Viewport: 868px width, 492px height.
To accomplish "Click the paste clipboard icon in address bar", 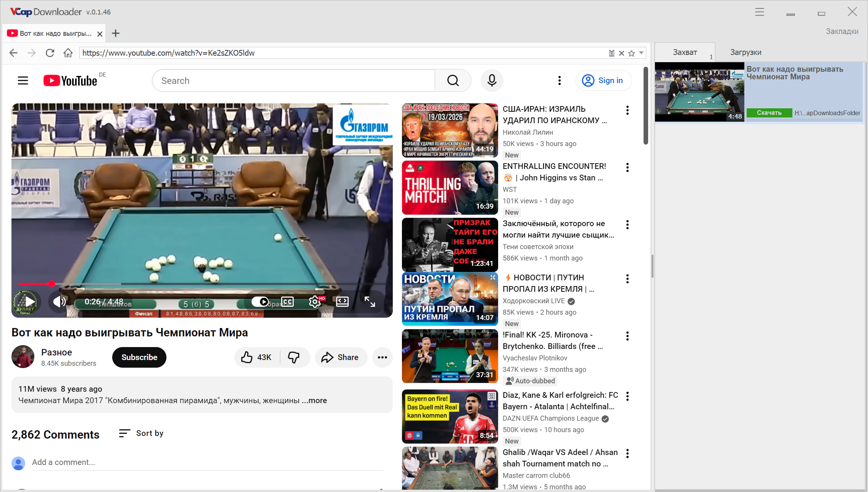I will [x=611, y=53].
